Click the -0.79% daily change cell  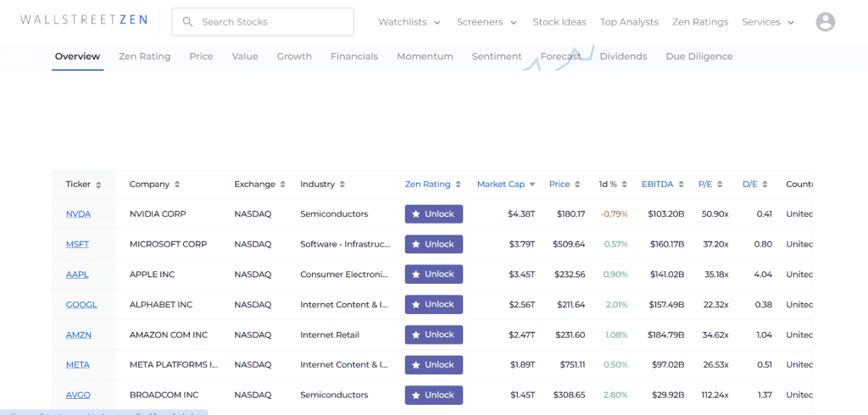615,214
